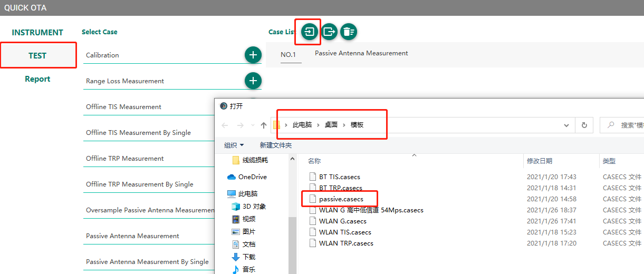The width and height of the screenshot is (644, 274).
Task: Open 视频 in navigation pane
Action: click(244, 219)
